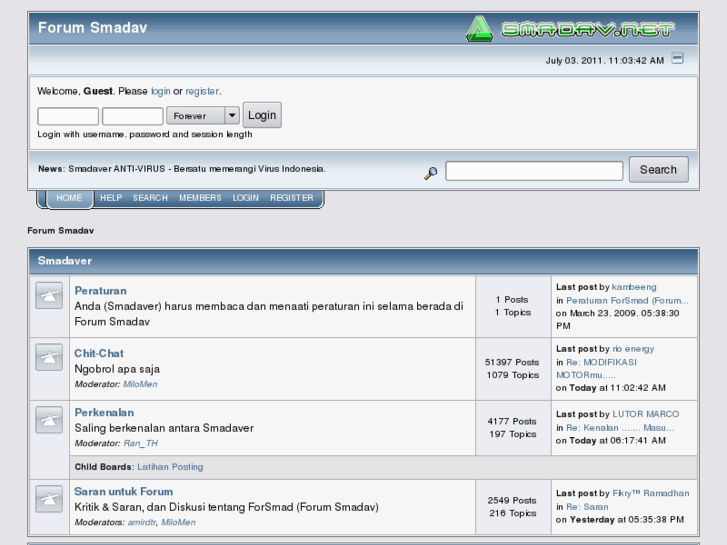Open the Perkenalan board
727x545 pixels.
pyautogui.click(x=104, y=413)
